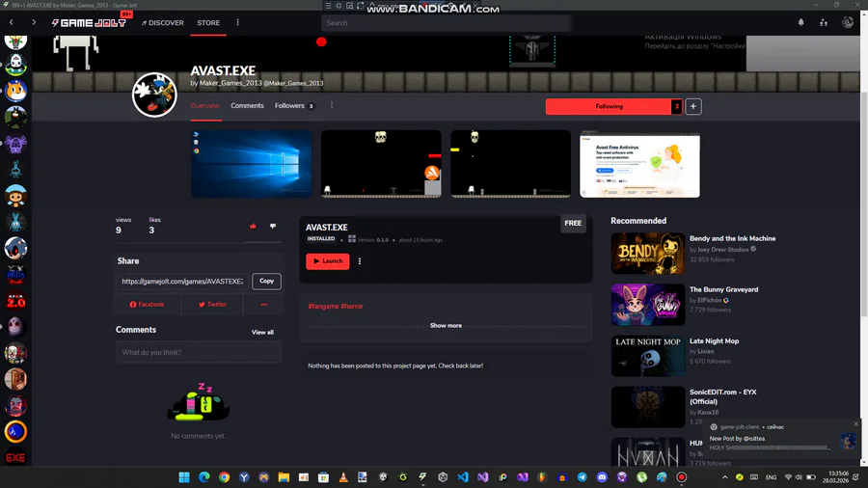This screenshot has height=488, width=868.
Task: Switch to the Comments tab
Action: coord(247,106)
